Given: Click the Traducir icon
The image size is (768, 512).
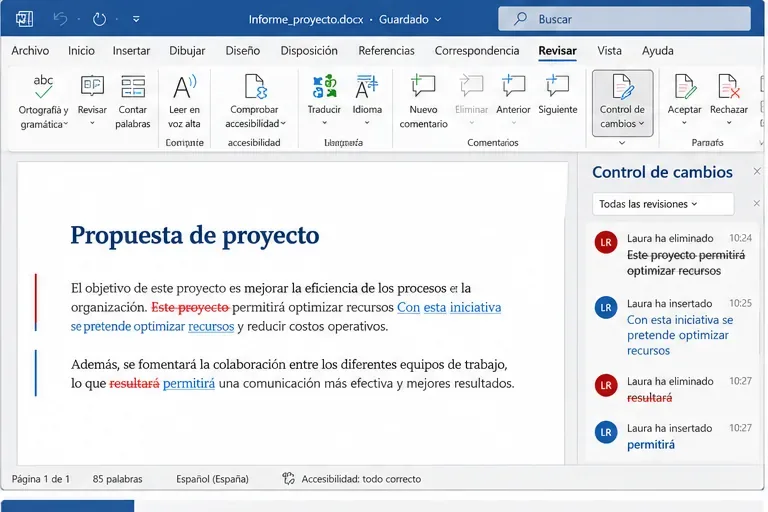Looking at the screenshot, I should click(324, 87).
